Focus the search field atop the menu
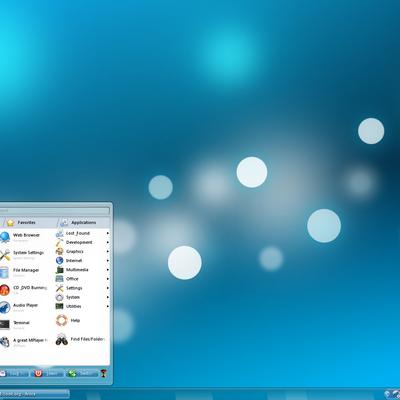This screenshot has width=400, height=400. click(55, 211)
